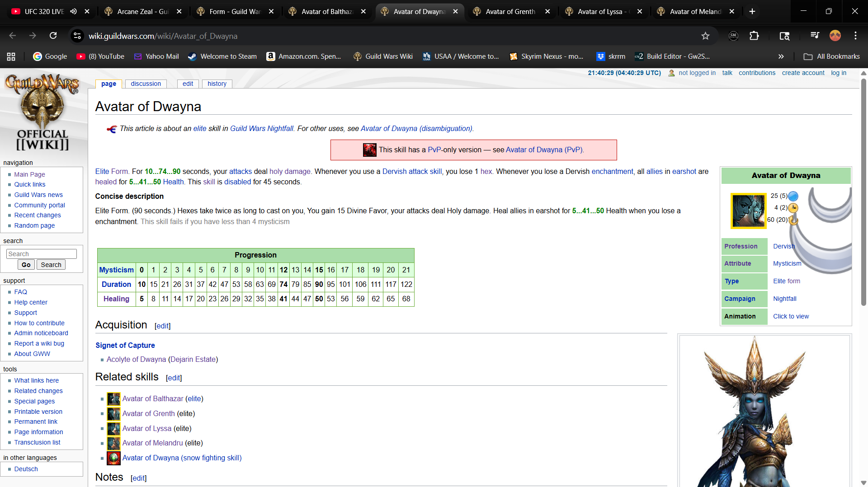The height and width of the screenshot is (487, 868).
Task: Click the Avatar of Balthazar skill icon
Action: tap(113, 399)
